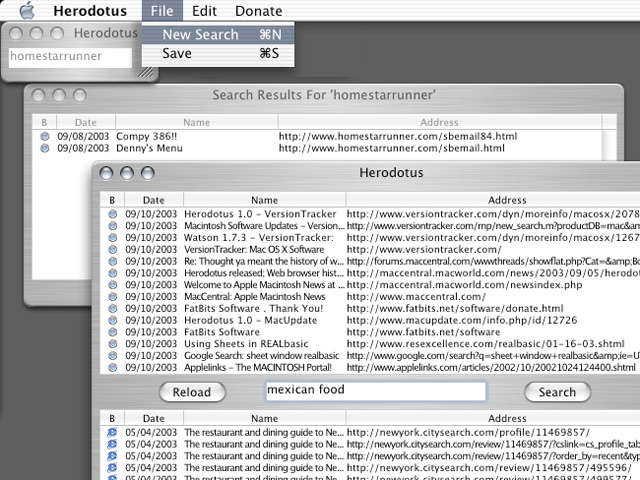Select 'Herodotus 1.0 - MacUpdate' entry
The image size is (640, 480).
pos(251,320)
